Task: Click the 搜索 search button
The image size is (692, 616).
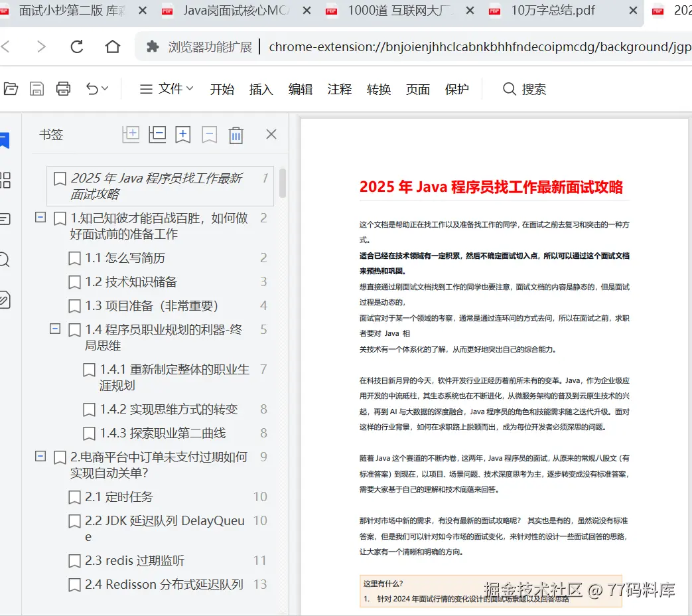Action: pos(525,90)
